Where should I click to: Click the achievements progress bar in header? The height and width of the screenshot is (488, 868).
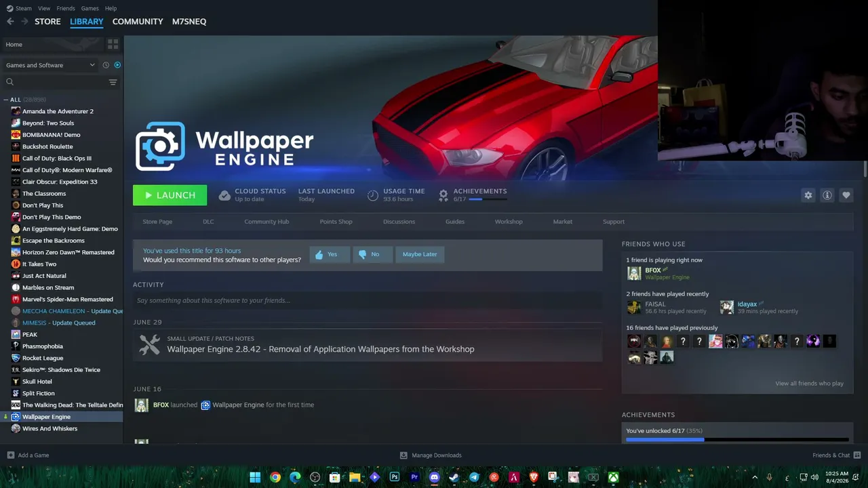click(x=488, y=199)
